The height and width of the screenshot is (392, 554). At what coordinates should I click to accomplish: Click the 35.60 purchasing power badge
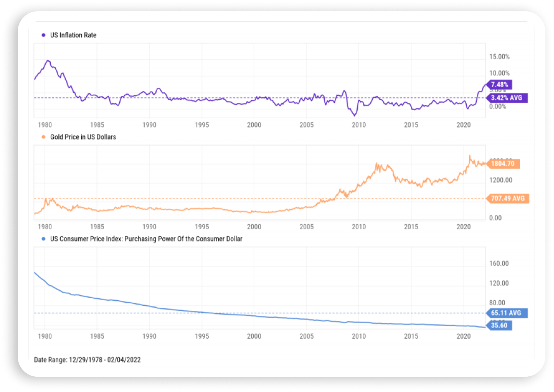coord(500,326)
